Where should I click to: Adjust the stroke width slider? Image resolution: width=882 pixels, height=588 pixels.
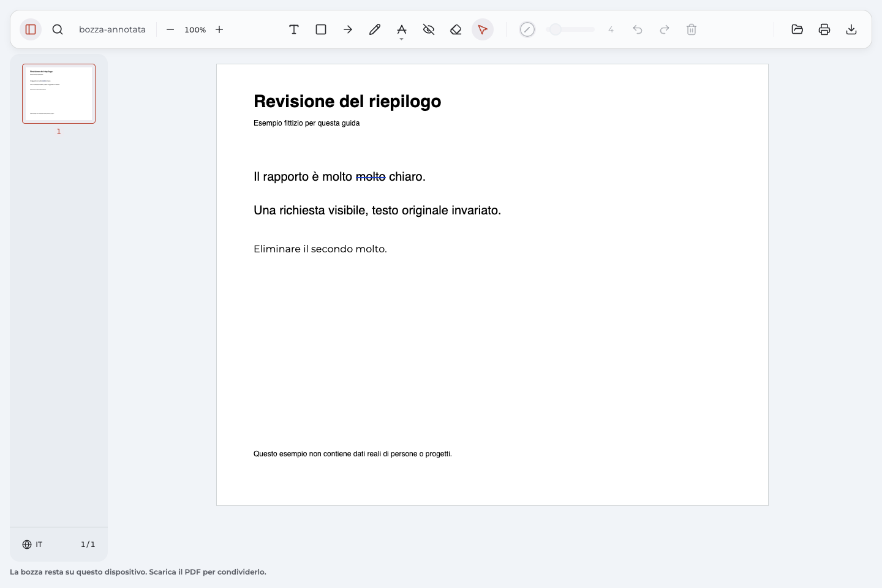pyautogui.click(x=570, y=29)
